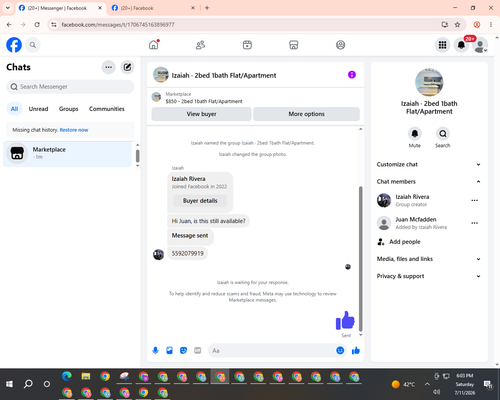The image size is (500, 400).
Task: Click the View buyer button
Action: pyautogui.click(x=201, y=114)
